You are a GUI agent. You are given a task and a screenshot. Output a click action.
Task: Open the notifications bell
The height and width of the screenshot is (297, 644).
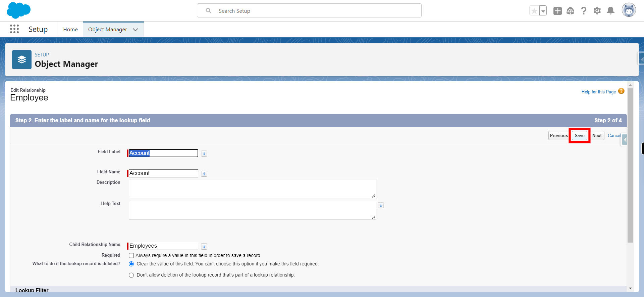pyautogui.click(x=610, y=11)
